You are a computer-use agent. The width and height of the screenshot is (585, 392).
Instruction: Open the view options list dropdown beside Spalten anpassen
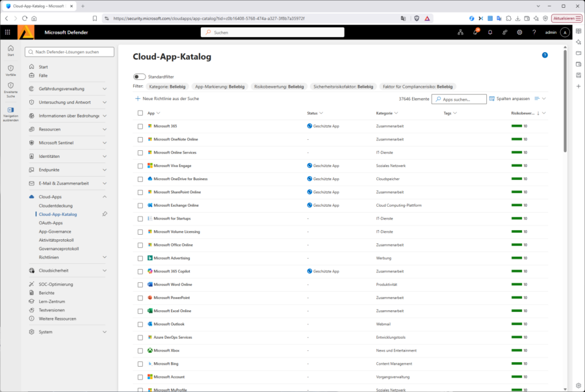(540, 99)
